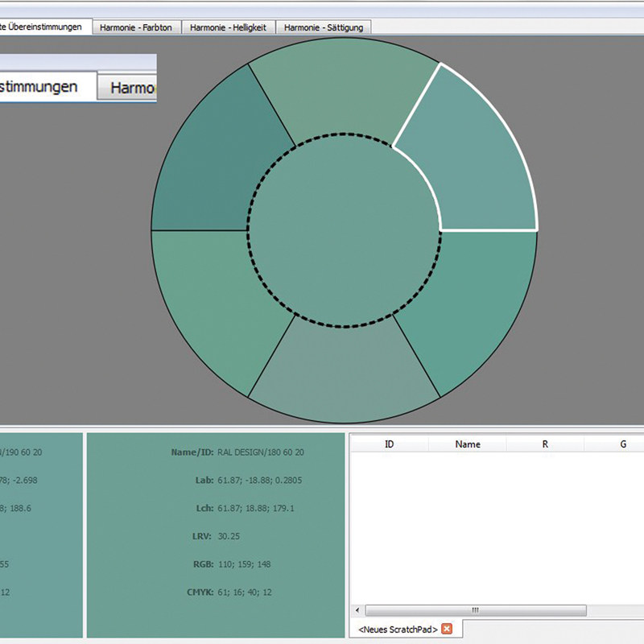Pick the center dashed-circle reference color

point(344,230)
